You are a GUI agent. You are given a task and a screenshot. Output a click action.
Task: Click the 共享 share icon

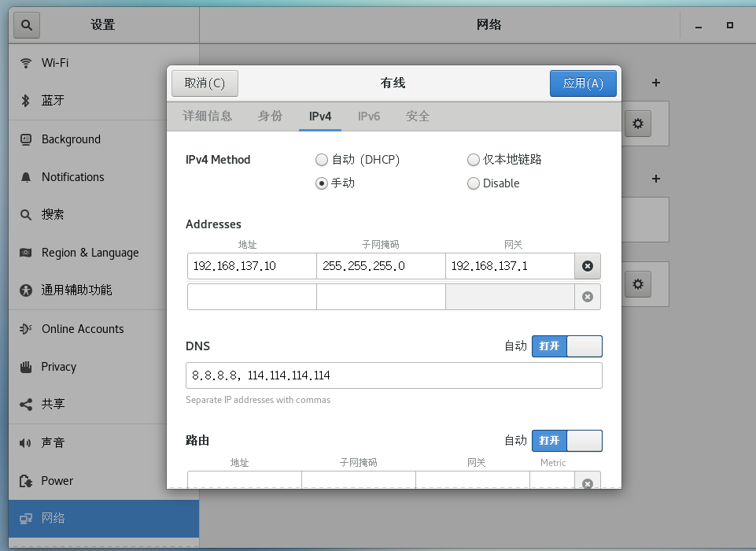25,405
